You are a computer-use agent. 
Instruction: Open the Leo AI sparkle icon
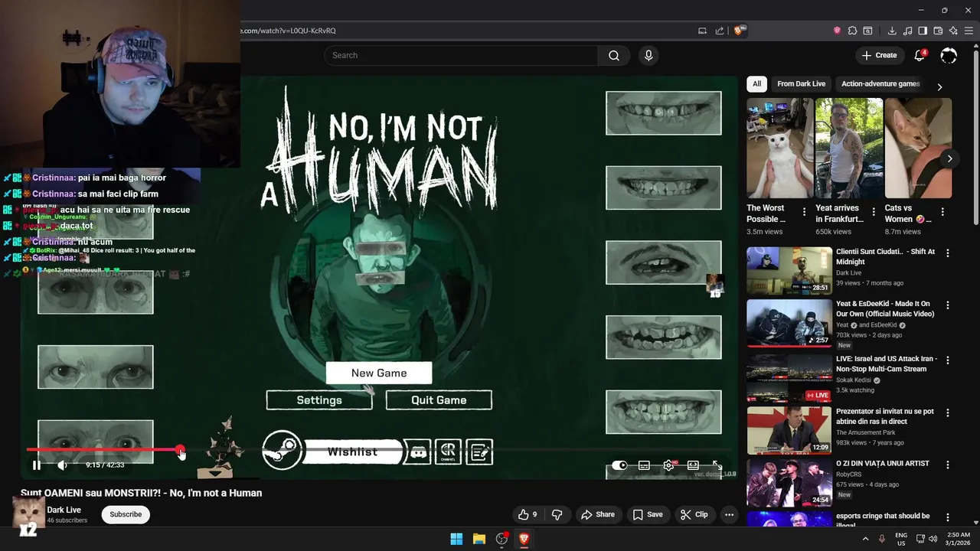click(x=953, y=31)
